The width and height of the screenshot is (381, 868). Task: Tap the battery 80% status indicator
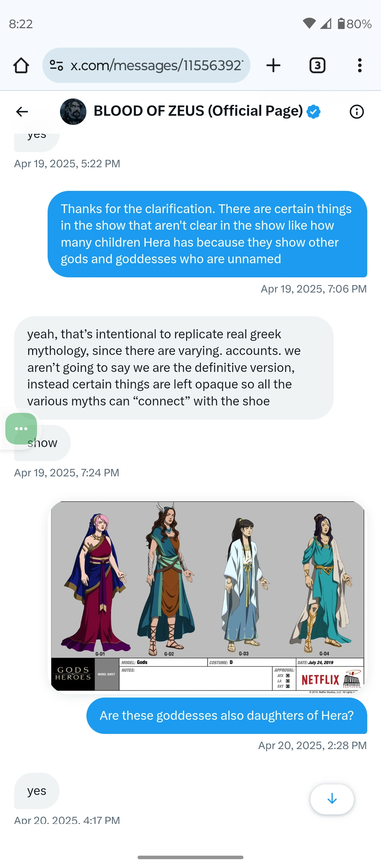tap(355, 24)
